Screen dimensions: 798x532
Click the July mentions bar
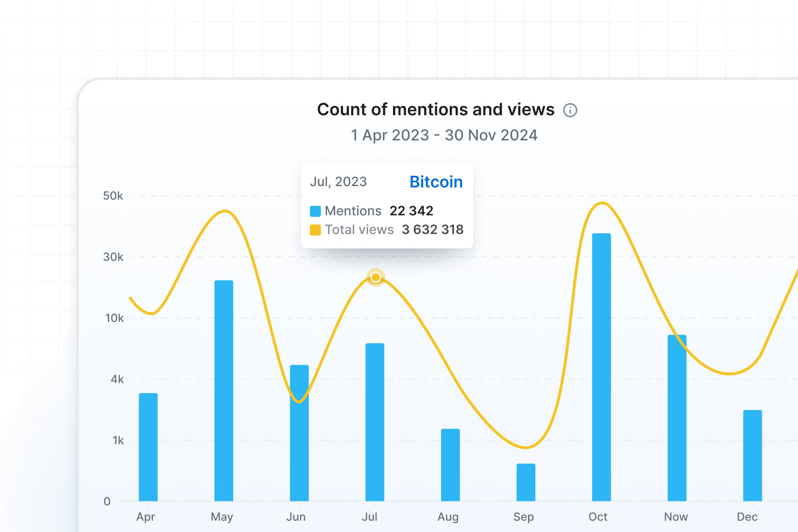pyautogui.click(x=375, y=422)
